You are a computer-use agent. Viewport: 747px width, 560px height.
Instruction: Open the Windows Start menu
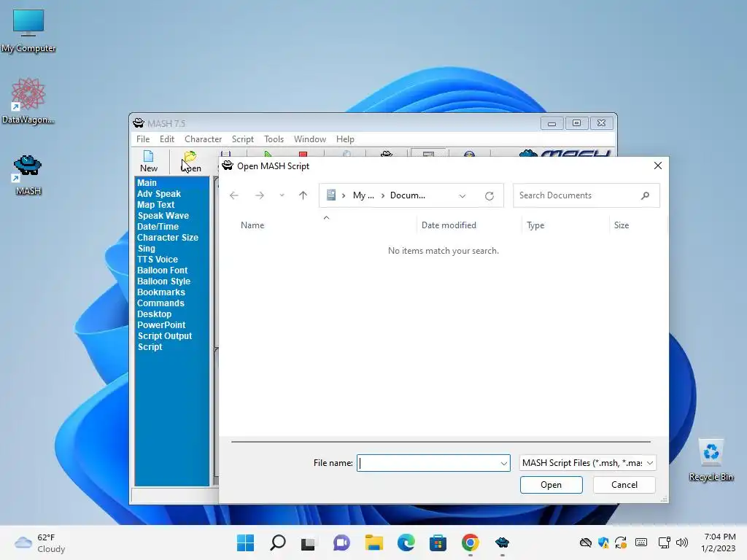coord(245,542)
